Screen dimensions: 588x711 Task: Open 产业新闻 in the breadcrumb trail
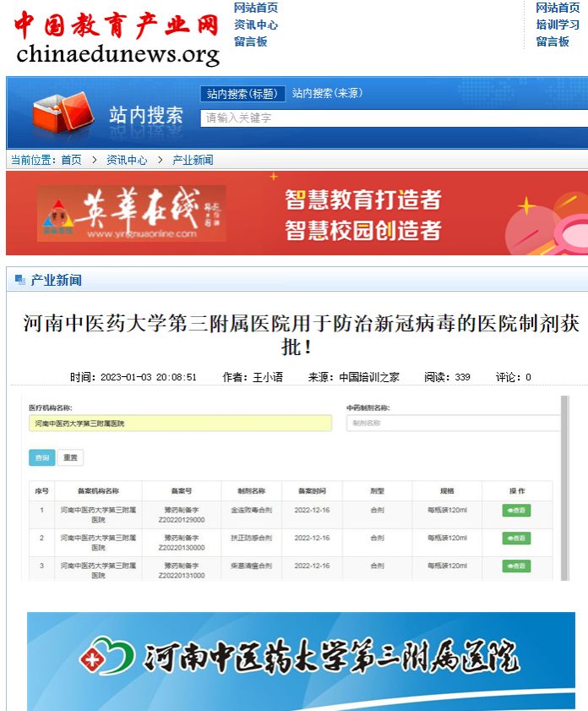click(x=193, y=160)
